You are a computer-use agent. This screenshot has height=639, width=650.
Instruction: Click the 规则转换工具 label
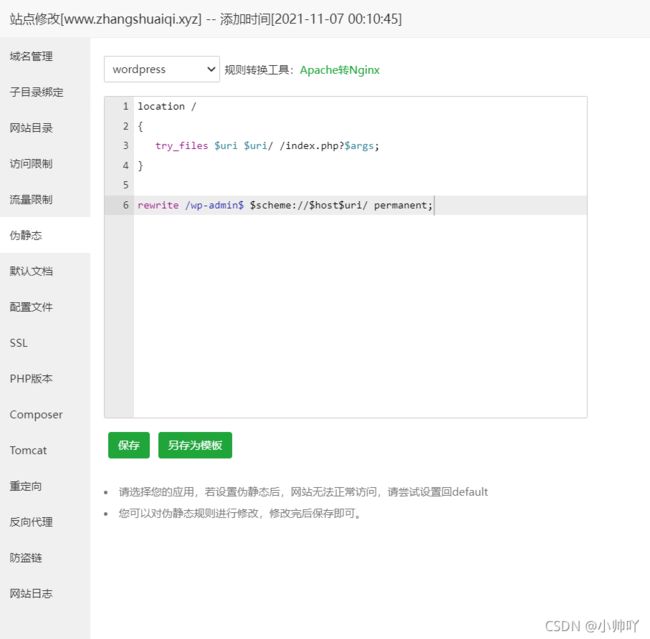[259, 70]
